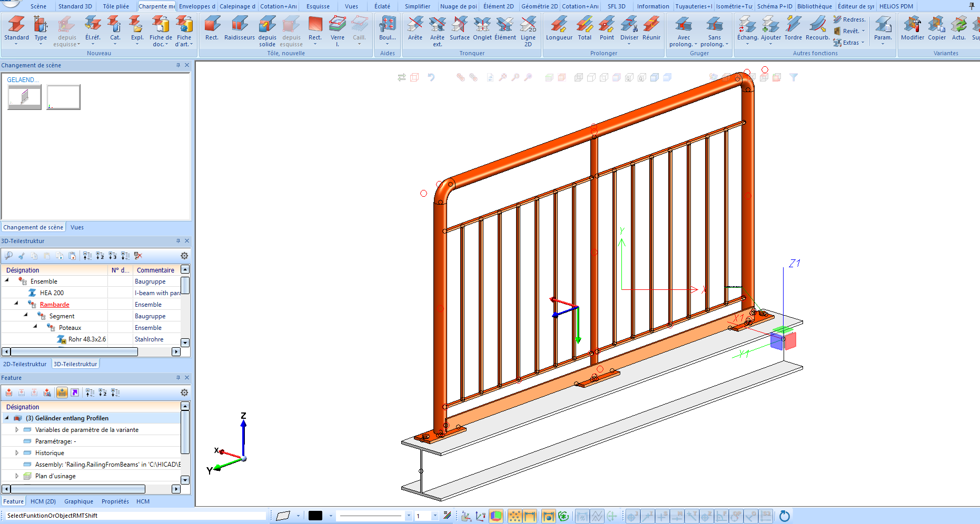Click the Tordre tool icon
Image resolution: width=980 pixels, height=524 pixels.
pos(793,29)
